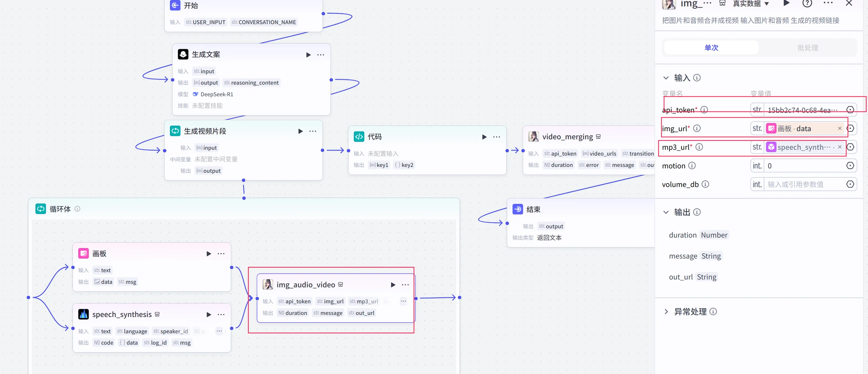Open more options on speech_synthesis node

tap(221, 314)
